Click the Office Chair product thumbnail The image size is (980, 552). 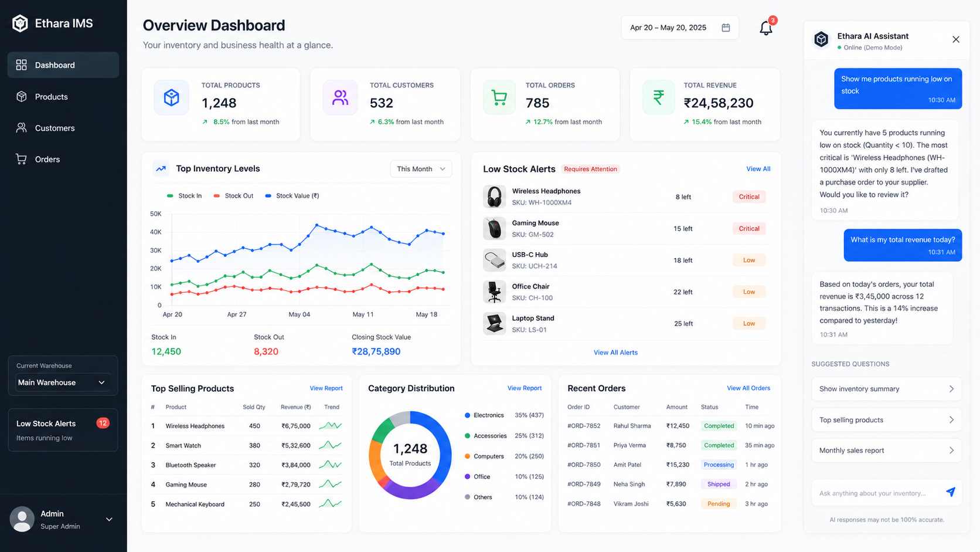coord(494,292)
